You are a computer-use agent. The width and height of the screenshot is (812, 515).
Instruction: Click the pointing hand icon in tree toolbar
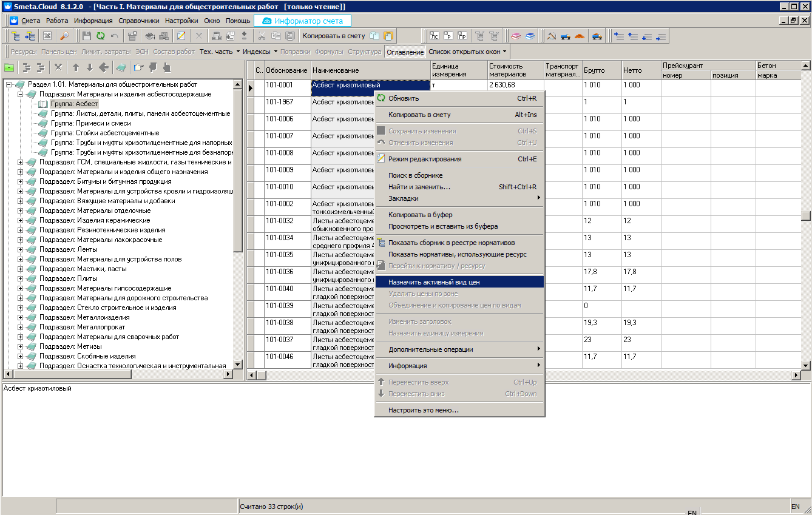(139, 67)
